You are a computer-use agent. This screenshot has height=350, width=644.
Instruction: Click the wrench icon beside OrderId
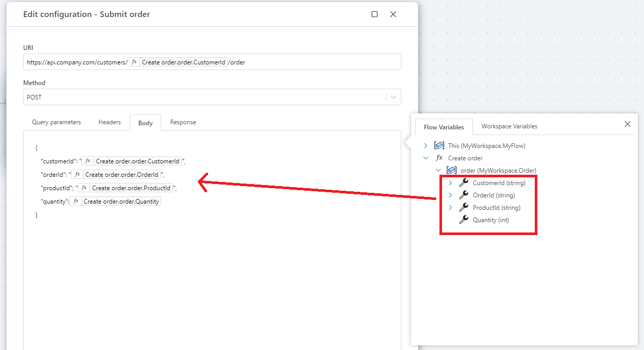(464, 195)
